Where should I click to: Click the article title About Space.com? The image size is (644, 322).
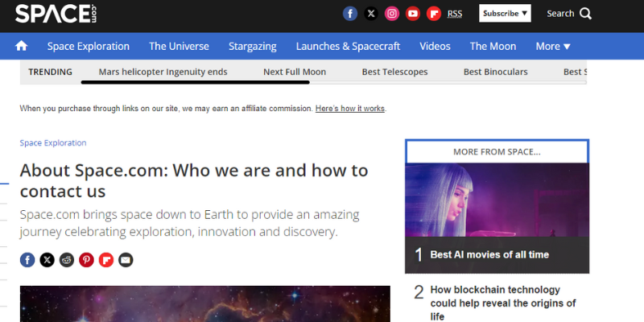[194, 180]
